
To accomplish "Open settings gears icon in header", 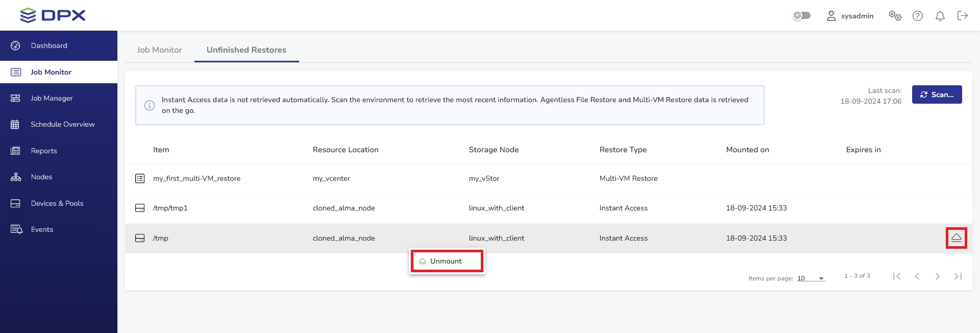I will coord(895,16).
